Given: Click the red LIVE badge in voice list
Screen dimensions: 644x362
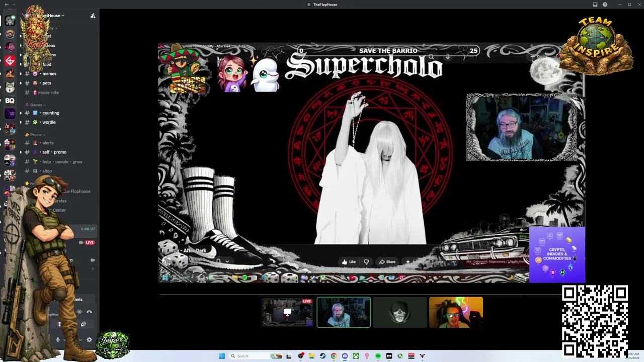Looking at the screenshot, I should (90, 242).
